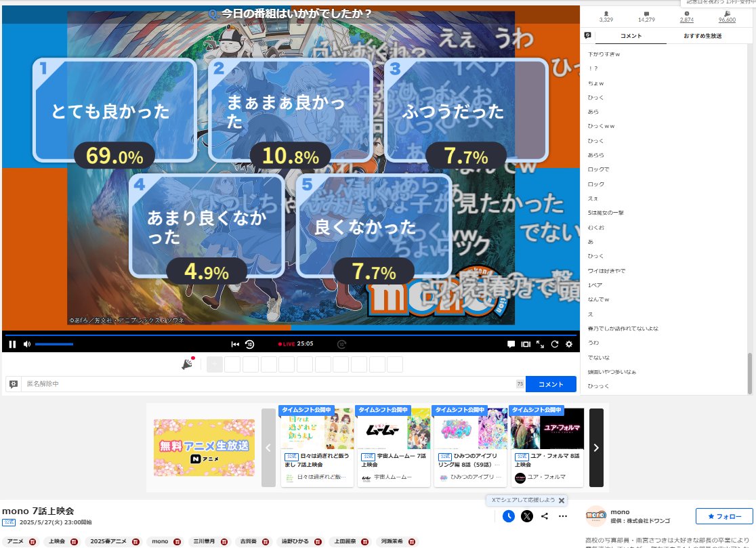Open the mono channel avatar
The height and width of the screenshot is (548, 756).
pos(596,515)
